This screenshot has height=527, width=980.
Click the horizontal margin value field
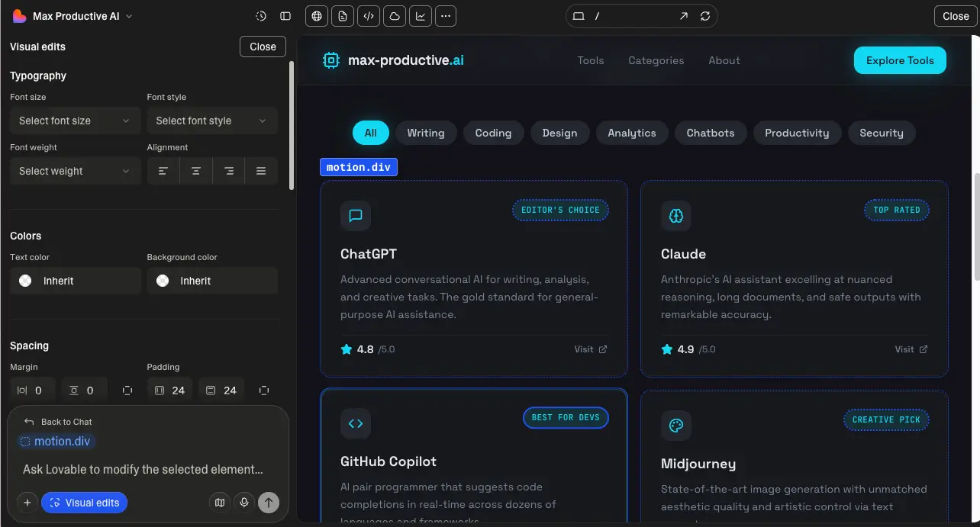pos(32,390)
